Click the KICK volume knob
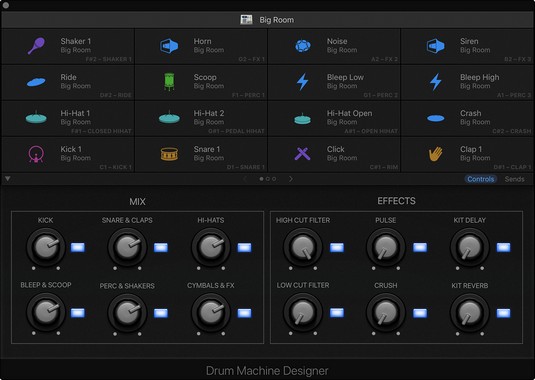 46,248
